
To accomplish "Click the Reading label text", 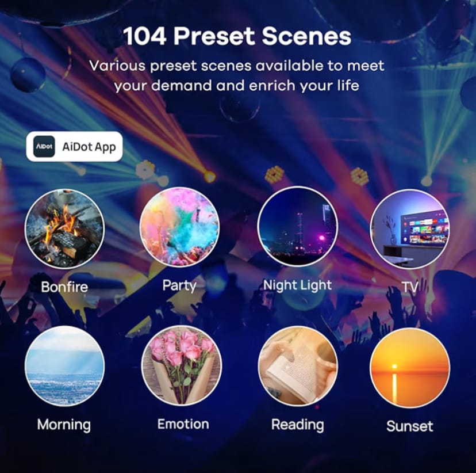I will 298,425.
